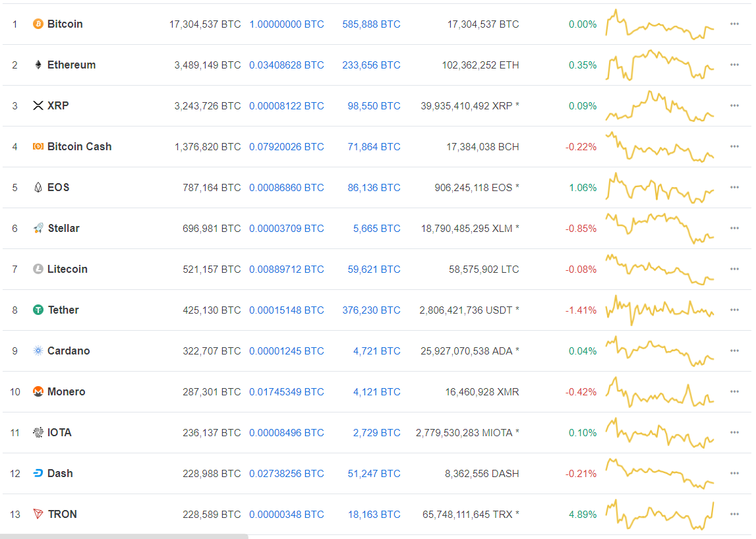Image resolution: width=756 pixels, height=539 pixels.
Task: Click the Tether logo icon
Action: [x=38, y=310]
